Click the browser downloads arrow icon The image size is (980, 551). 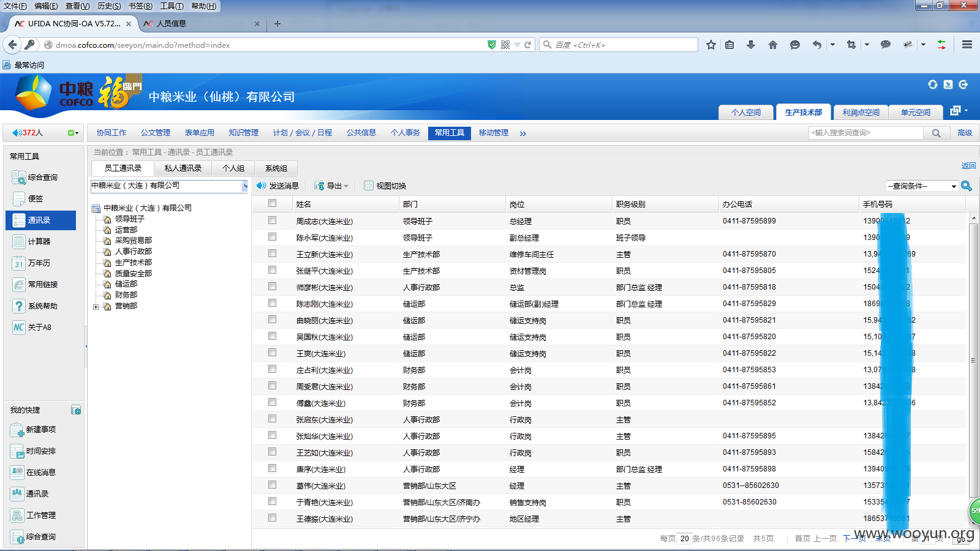tap(751, 45)
